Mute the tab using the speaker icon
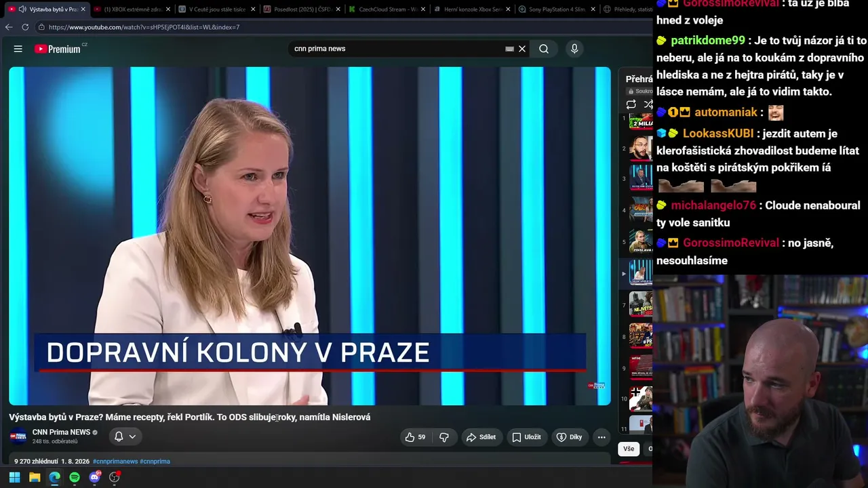Image resolution: width=868 pixels, height=488 pixels. 22,9
